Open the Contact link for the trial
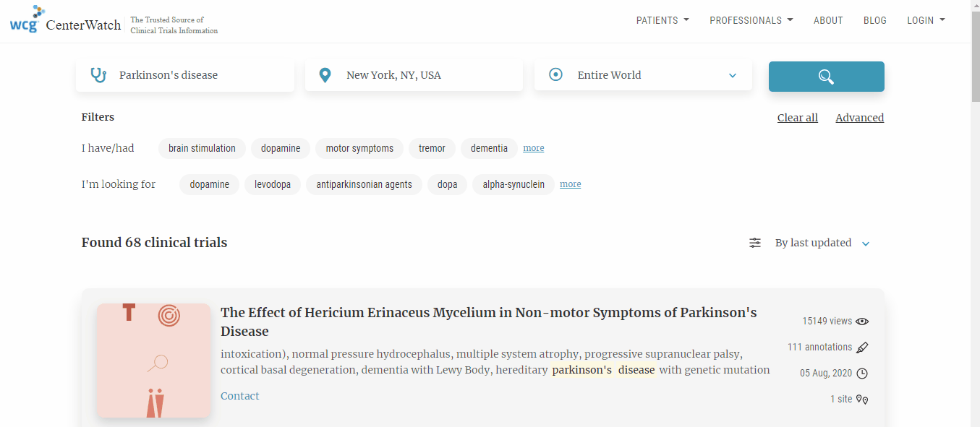The height and width of the screenshot is (427, 980). click(x=239, y=396)
